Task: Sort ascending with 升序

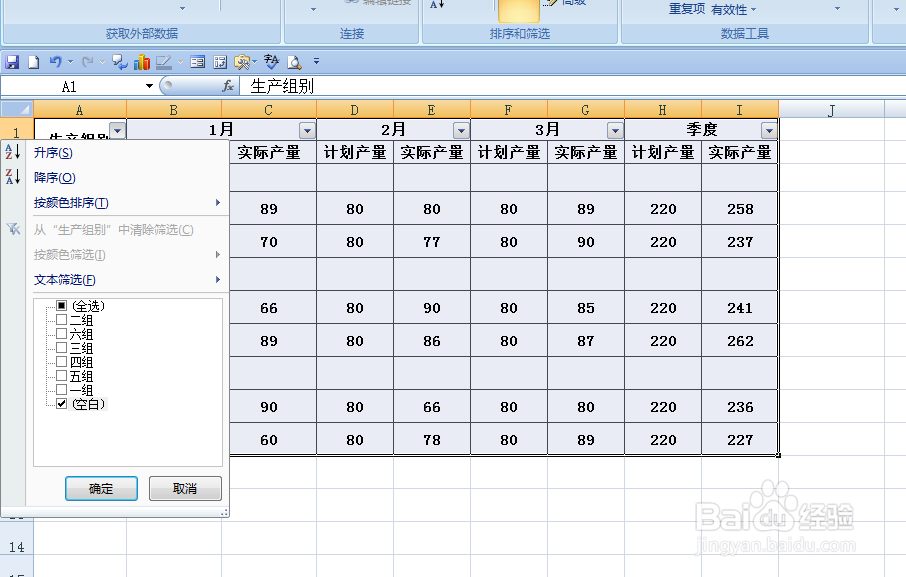Action: tap(53, 153)
